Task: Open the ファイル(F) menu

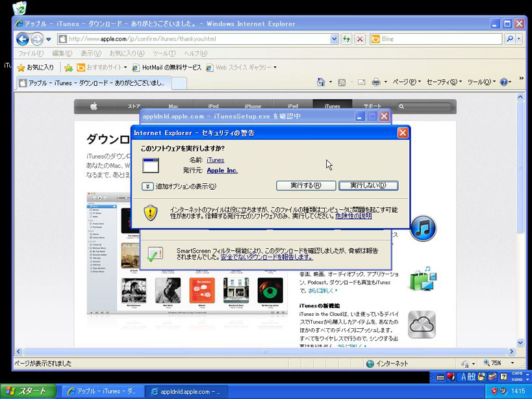Action: 31,53
